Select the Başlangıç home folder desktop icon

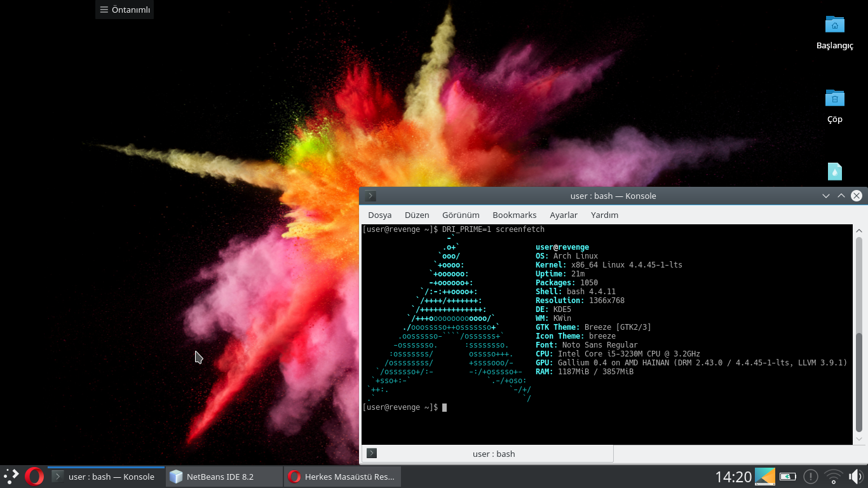834,32
